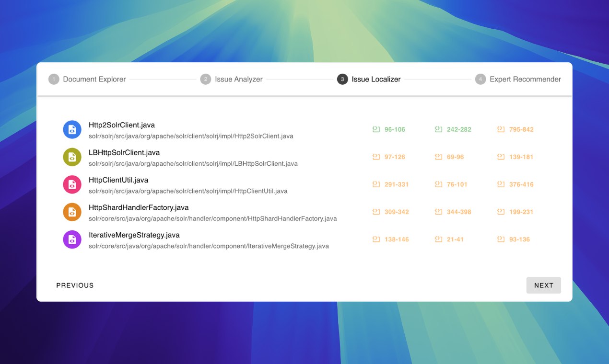Select the IterativeMergeStrategy.java file name
Viewport: 609px width, 364px height.
pos(134,235)
